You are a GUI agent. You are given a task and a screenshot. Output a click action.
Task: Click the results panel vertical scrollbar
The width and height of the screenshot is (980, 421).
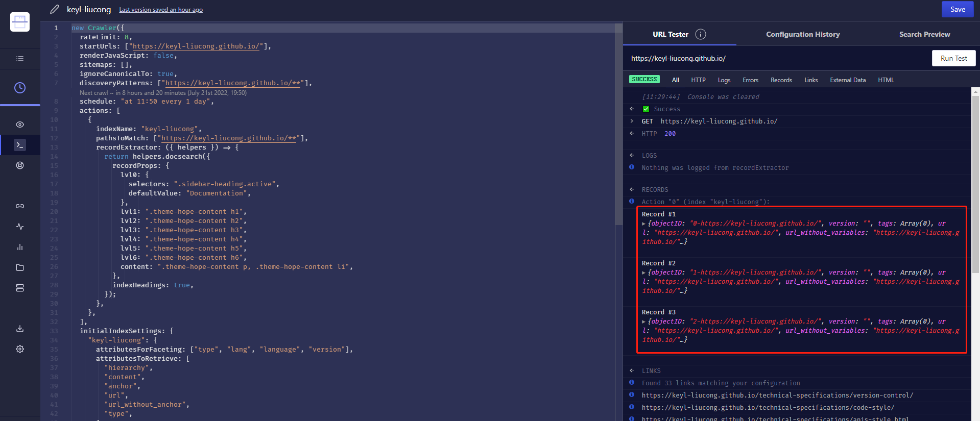point(975,184)
